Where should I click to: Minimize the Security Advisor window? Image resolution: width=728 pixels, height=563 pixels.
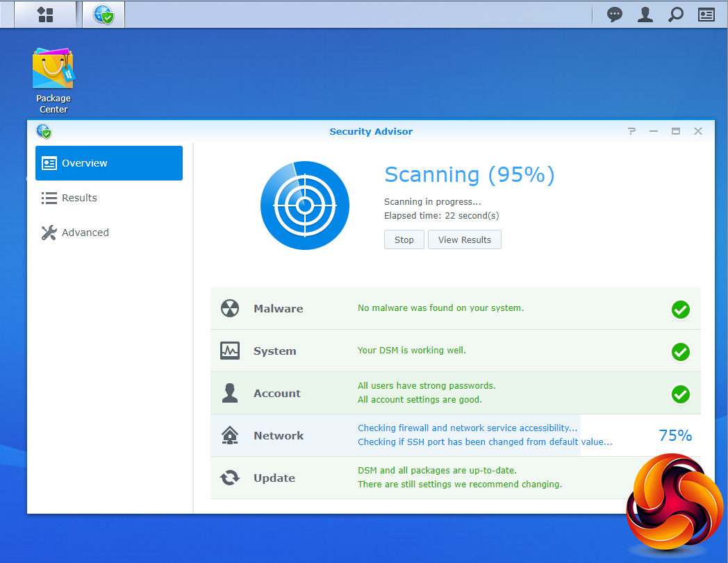click(x=653, y=131)
